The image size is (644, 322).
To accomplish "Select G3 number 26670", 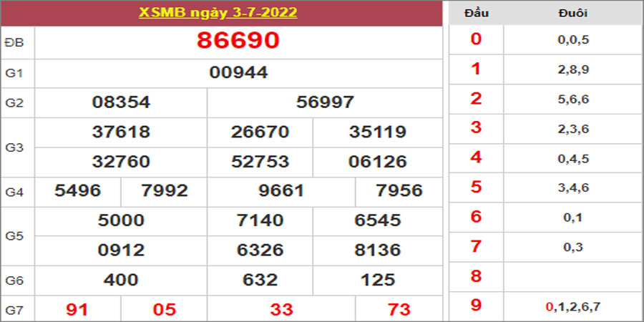I will pos(260,132).
